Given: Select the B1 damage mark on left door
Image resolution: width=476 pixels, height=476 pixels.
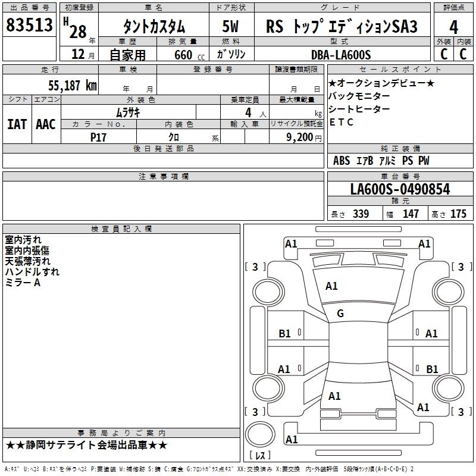Looking at the screenshot, I should coord(285,334).
